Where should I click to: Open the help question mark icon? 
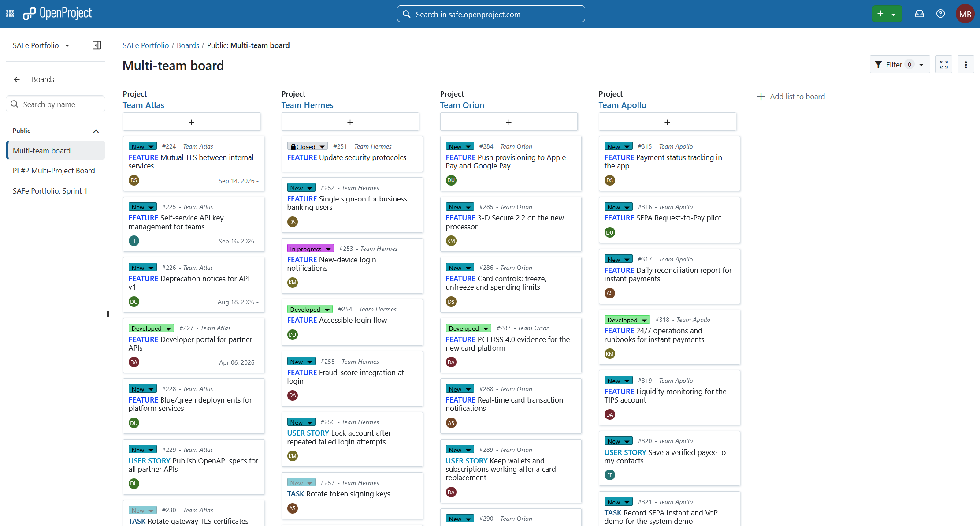coord(940,14)
